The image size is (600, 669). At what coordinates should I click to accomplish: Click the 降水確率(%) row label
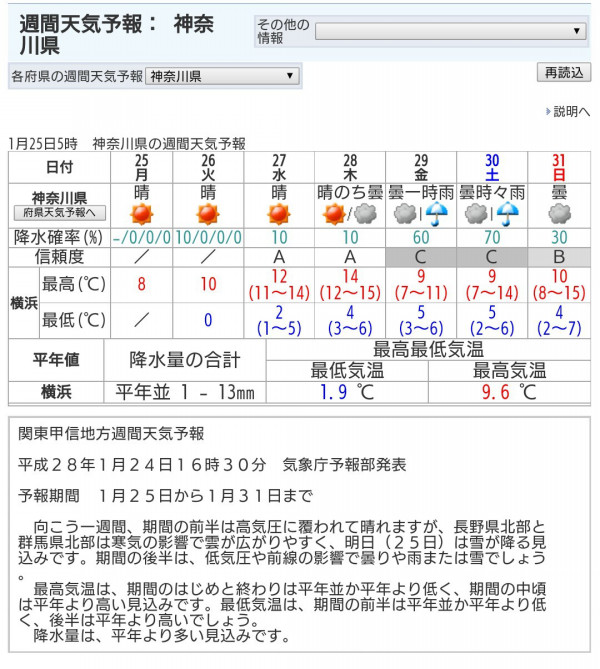[59, 238]
